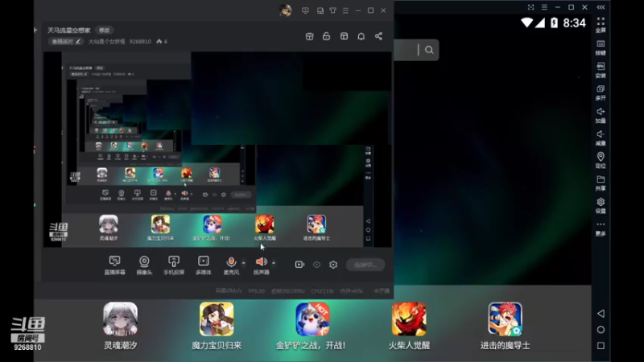Mute the 扬声器 speaker
644x362 pixels.
click(x=261, y=265)
